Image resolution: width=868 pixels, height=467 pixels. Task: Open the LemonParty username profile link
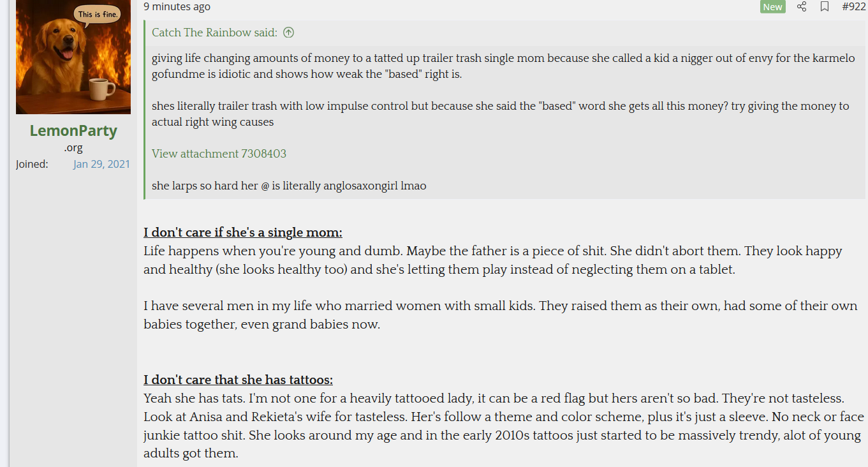(x=73, y=131)
